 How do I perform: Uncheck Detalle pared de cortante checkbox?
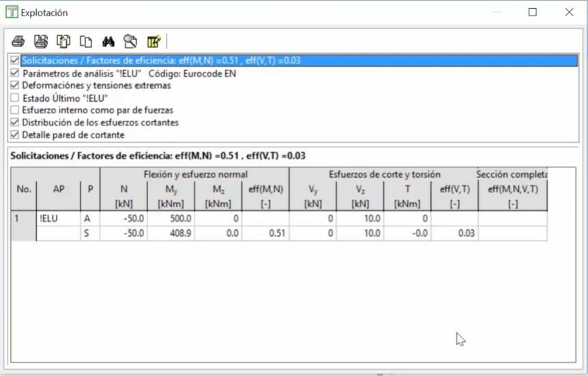click(15, 135)
